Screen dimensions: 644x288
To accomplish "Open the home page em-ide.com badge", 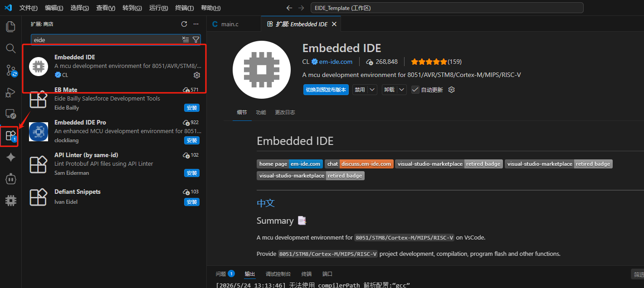I will point(289,164).
